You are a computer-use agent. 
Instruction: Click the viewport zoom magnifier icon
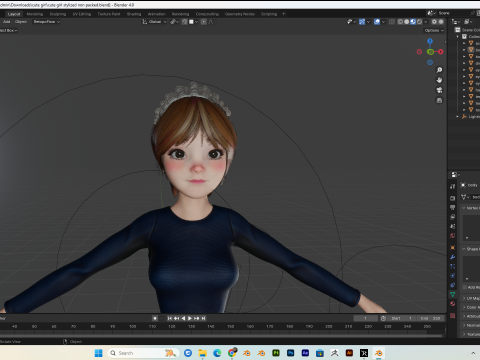[439, 70]
